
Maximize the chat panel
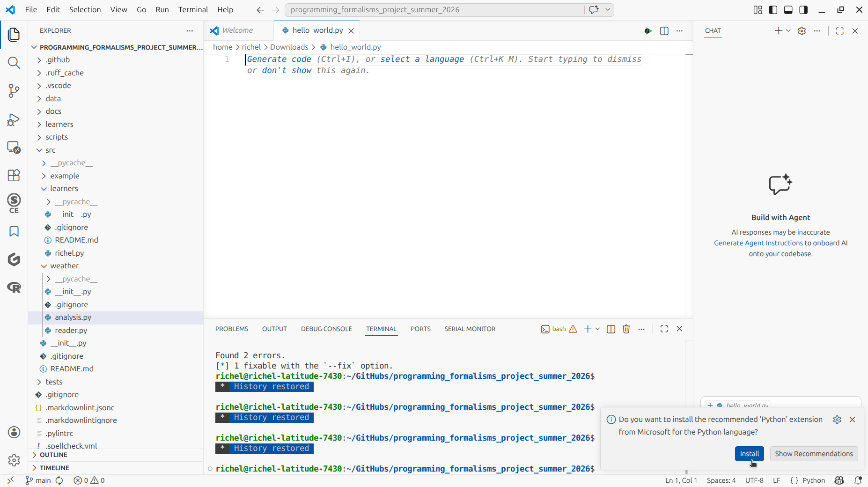(x=839, y=31)
